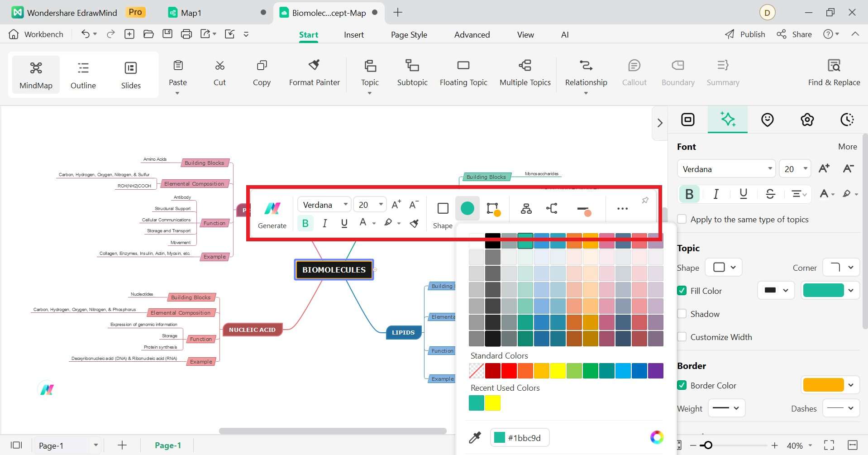
Task: Open file with the folder icon
Action: [148, 34]
